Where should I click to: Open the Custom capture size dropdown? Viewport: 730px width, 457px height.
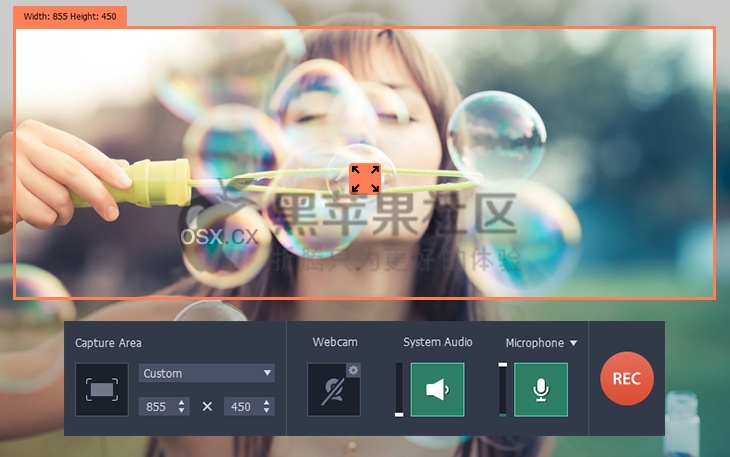[x=207, y=373]
